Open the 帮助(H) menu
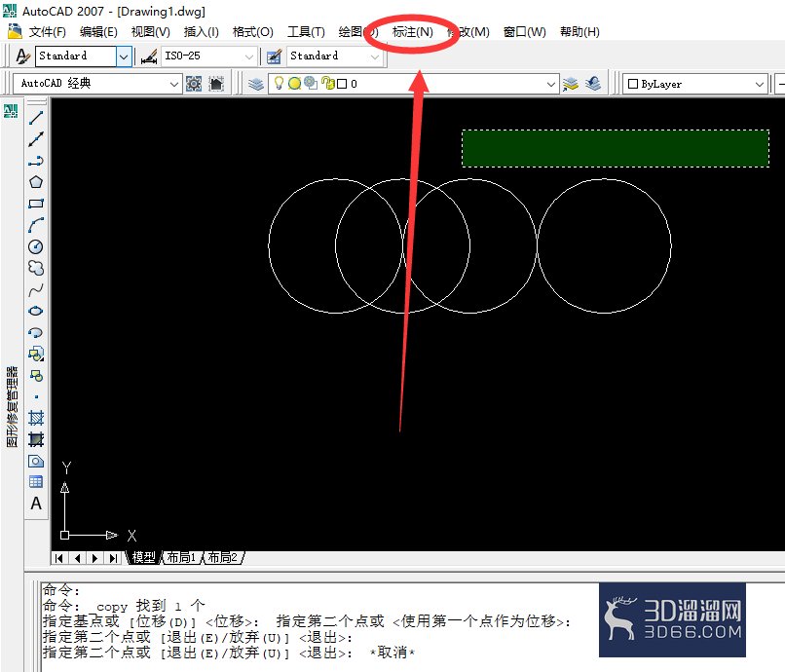The height and width of the screenshot is (672, 785). pos(579,32)
